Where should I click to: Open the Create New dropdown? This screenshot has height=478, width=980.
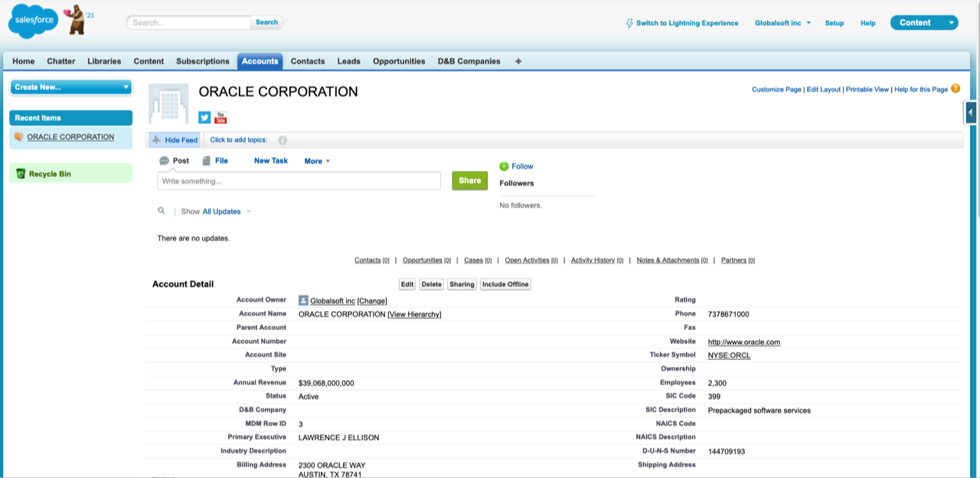tap(70, 87)
